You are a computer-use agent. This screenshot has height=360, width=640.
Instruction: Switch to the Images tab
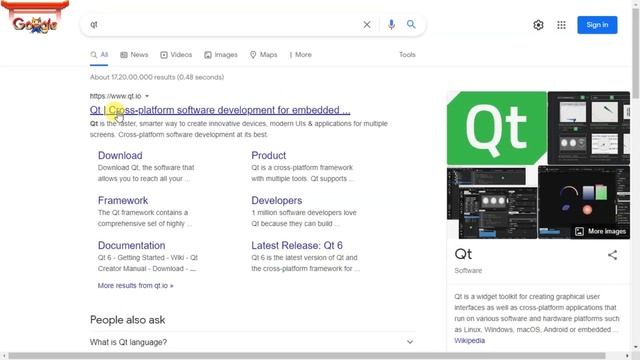(x=221, y=55)
